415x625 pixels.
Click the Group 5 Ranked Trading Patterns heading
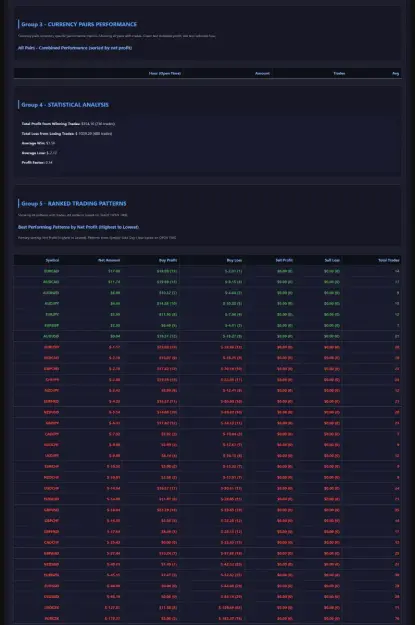click(x=74, y=204)
